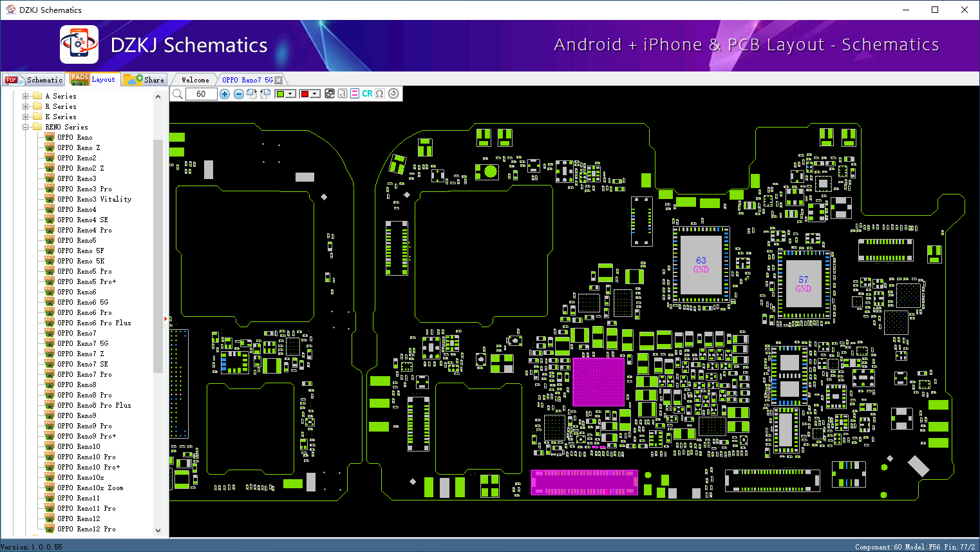Image resolution: width=980 pixels, height=552 pixels.
Task: Click the circular reset arrow icon
Action: tap(393, 93)
